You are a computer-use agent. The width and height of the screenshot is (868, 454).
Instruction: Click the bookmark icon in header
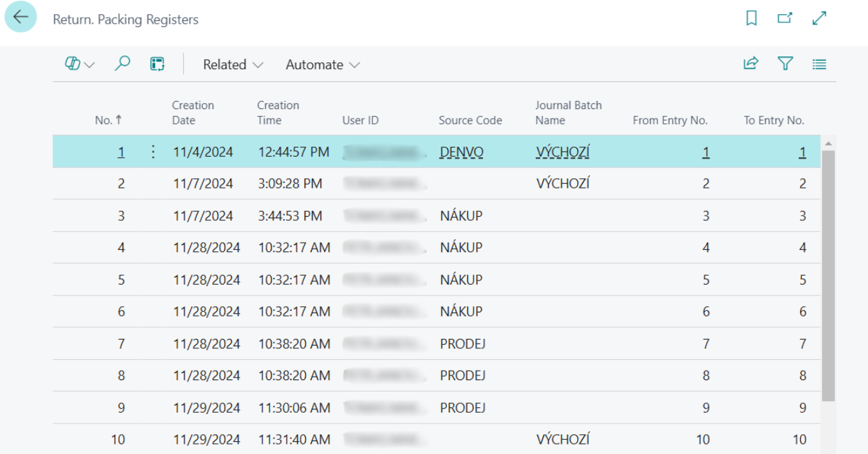[751, 18]
